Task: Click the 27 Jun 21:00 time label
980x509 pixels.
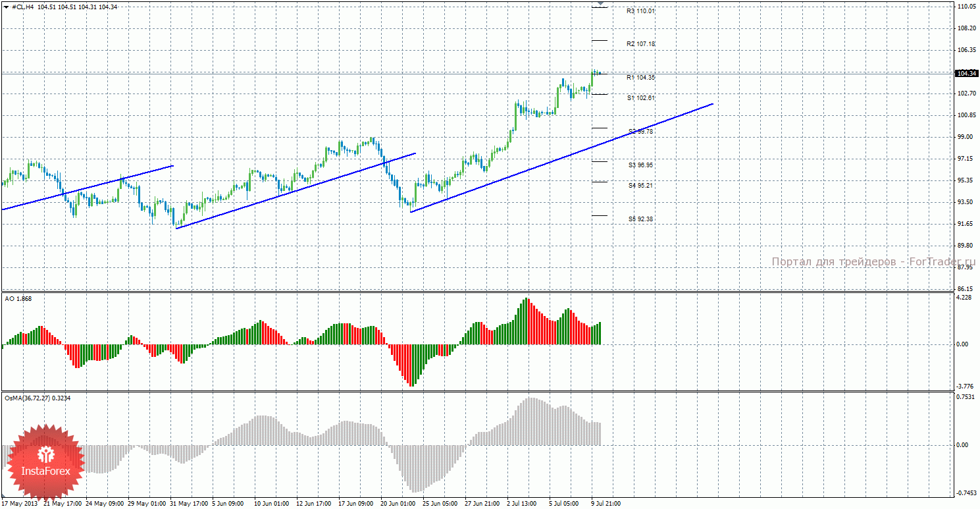Action: pos(482,504)
